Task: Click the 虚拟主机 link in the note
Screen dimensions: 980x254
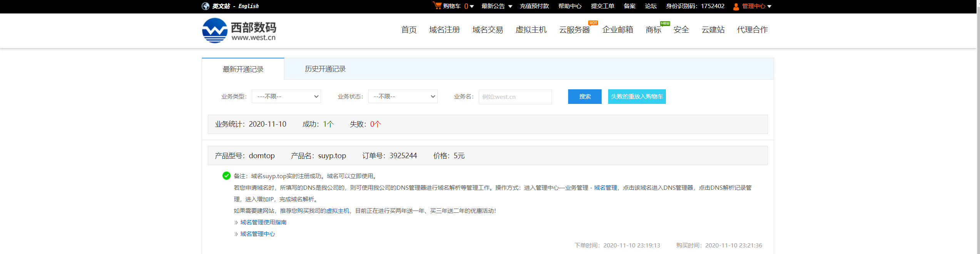Action: pos(338,211)
